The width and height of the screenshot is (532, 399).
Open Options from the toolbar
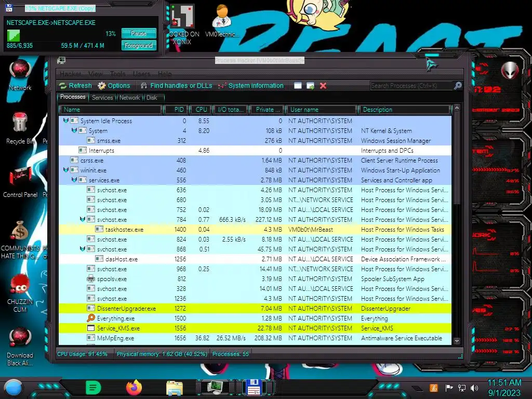point(114,86)
